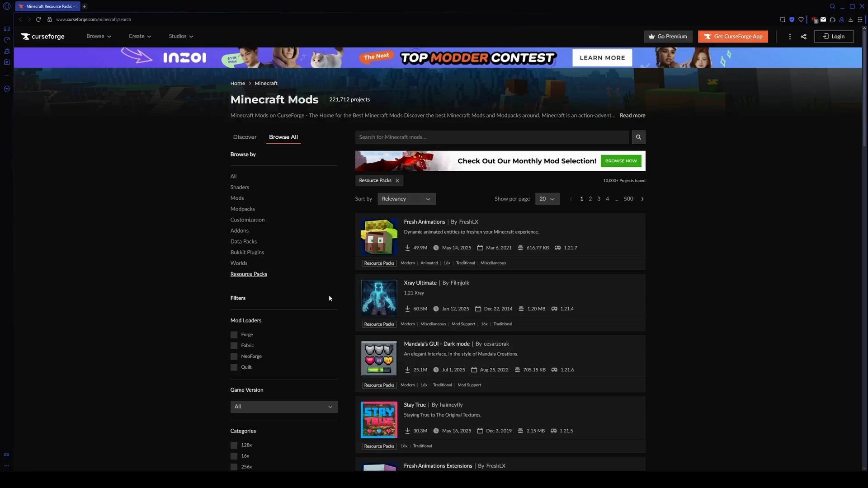Screen dimensions: 868x488
Task: Click the browser downloads icon
Action: click(x=851, y=19)
